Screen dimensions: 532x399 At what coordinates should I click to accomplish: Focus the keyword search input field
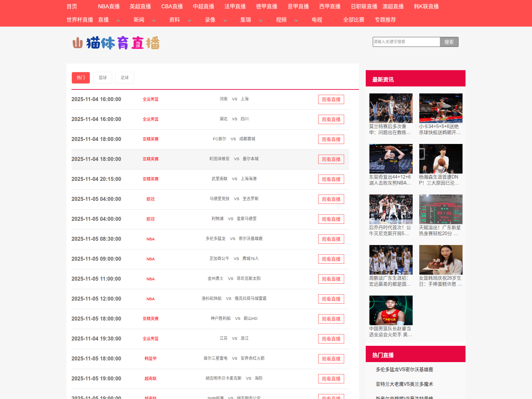[x=406, y=42]
